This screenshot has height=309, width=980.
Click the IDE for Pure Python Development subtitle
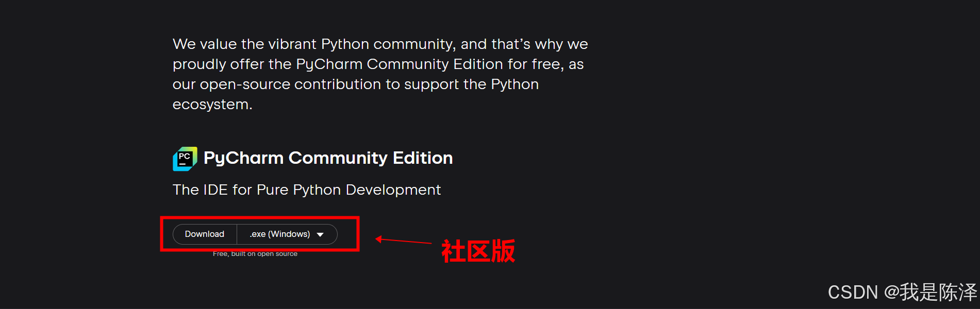click(307, 190)
